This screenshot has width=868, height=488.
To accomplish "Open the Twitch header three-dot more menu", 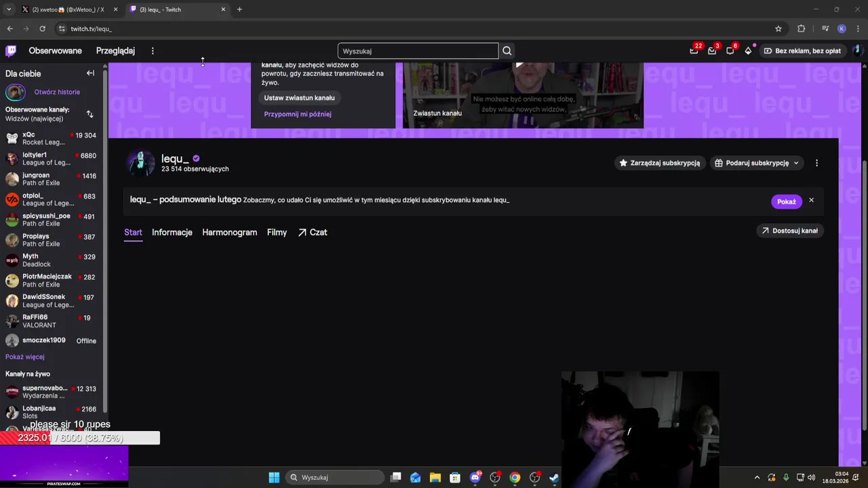I will point(153,51).
